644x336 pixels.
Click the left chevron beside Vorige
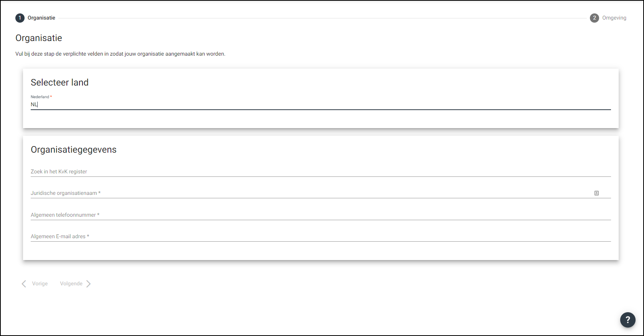(24, 284)
